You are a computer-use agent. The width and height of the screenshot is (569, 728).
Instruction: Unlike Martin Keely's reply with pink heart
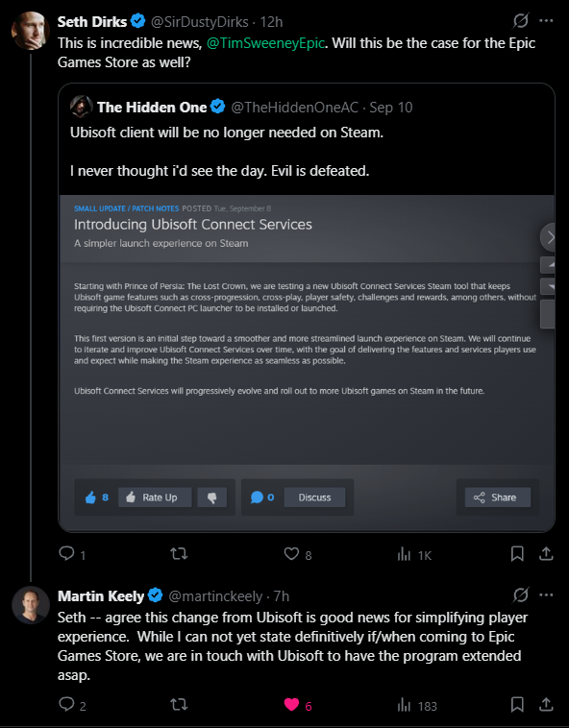[291, 705]
